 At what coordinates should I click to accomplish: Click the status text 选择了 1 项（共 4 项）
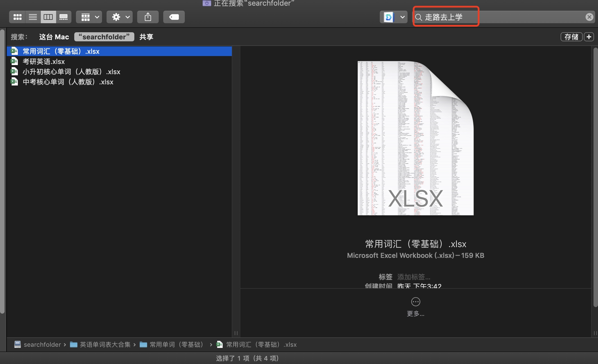coord(247,358)
